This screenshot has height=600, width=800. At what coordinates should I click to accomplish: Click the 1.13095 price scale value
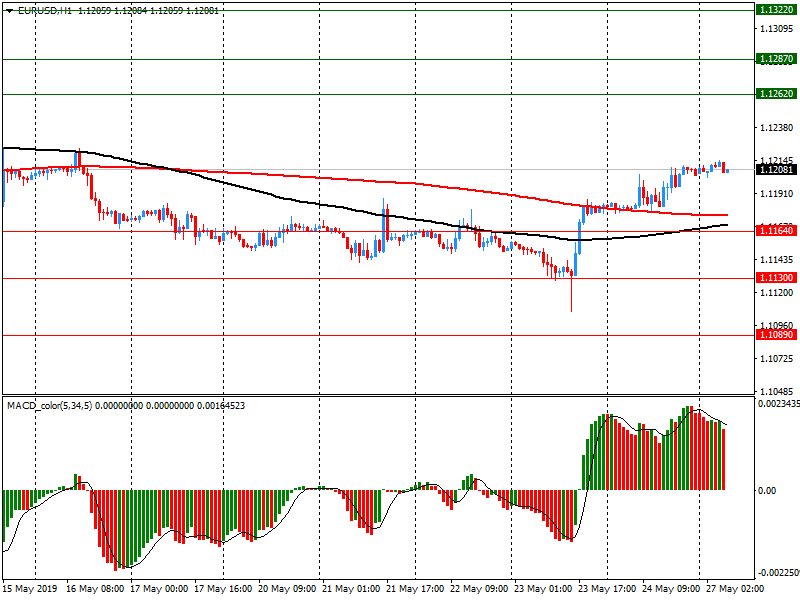(776, 29)
